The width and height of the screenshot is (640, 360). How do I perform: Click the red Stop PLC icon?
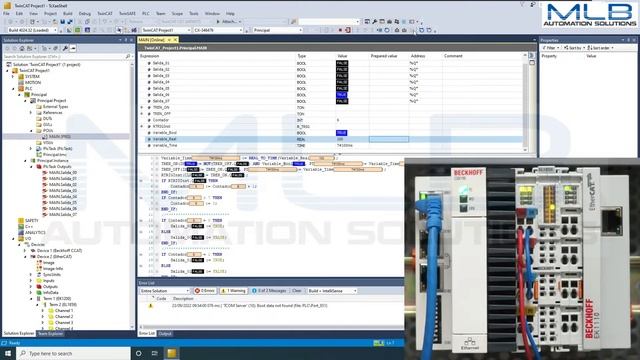[340, 30]
